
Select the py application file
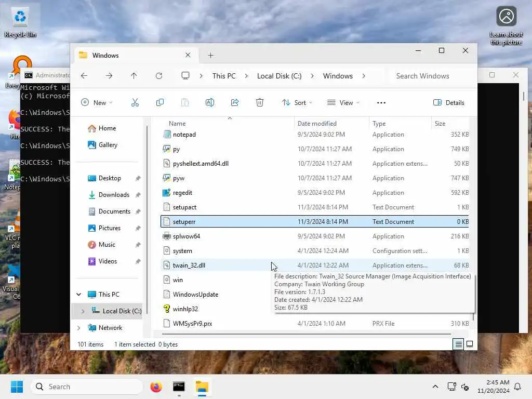[x=314, y=149]
